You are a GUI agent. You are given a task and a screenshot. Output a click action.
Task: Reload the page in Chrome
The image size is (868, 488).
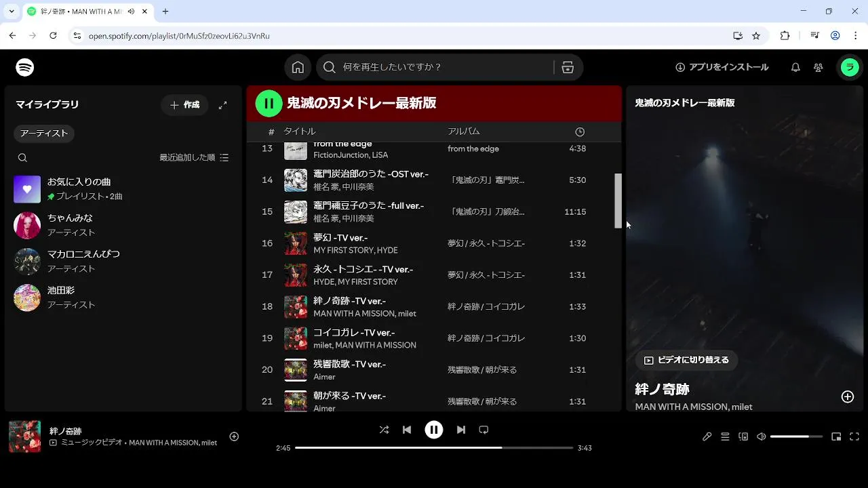click(x=53, y=35)
